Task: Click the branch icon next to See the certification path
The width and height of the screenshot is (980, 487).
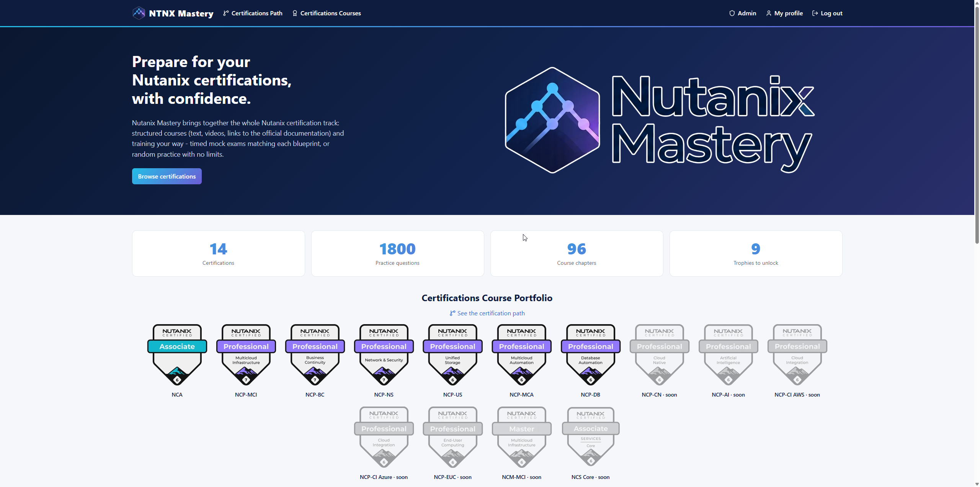Action: [452, 313]
